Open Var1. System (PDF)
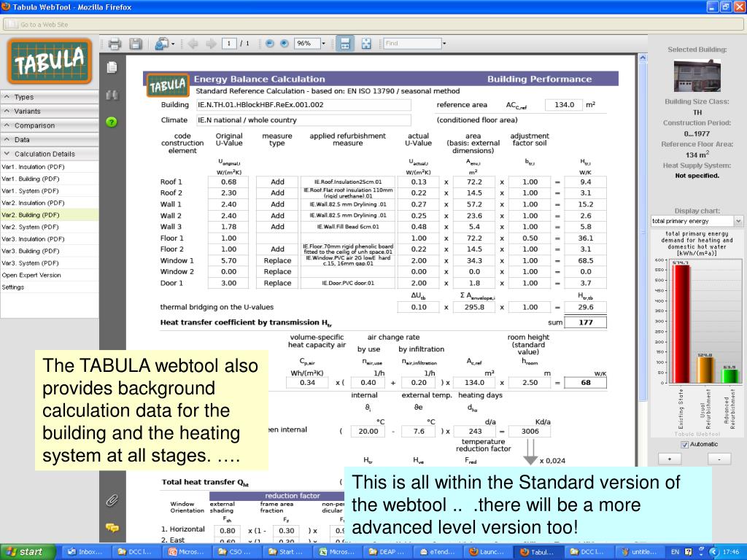This screenshot has height=560, width=747. coord(30,191)
